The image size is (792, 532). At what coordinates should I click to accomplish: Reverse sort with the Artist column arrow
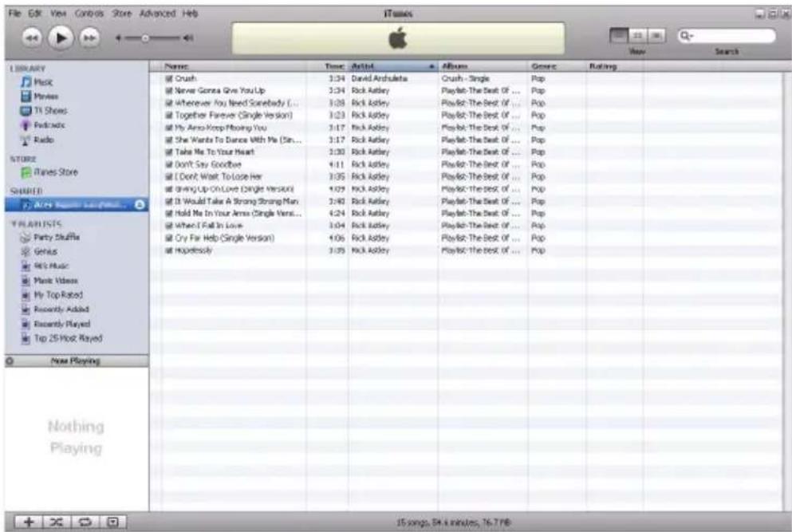click(x=431, y=66)
